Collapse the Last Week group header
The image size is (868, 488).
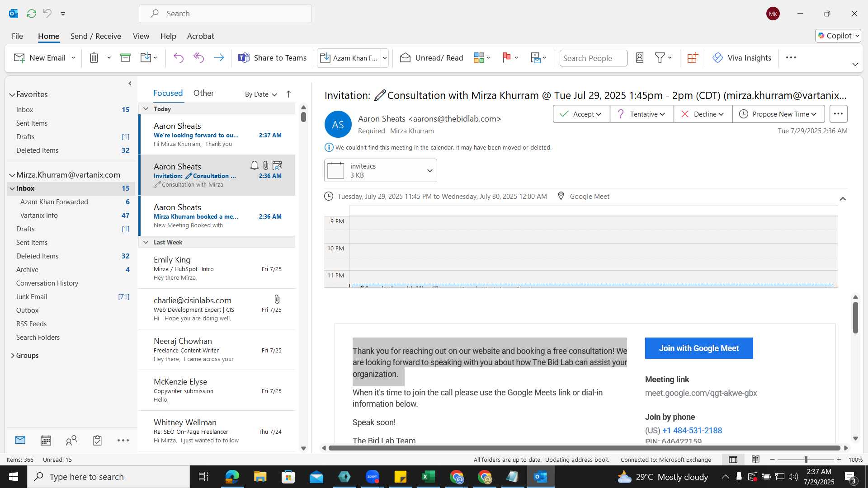146,242
